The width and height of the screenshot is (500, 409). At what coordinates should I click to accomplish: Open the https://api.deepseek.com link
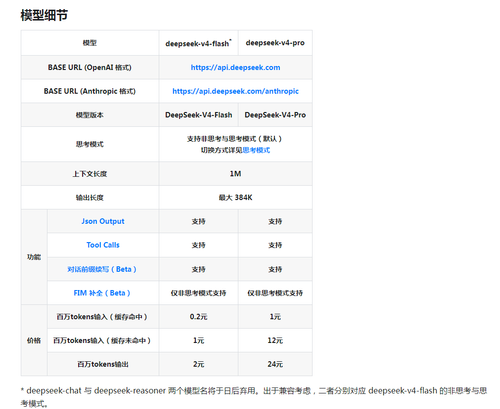235,67
